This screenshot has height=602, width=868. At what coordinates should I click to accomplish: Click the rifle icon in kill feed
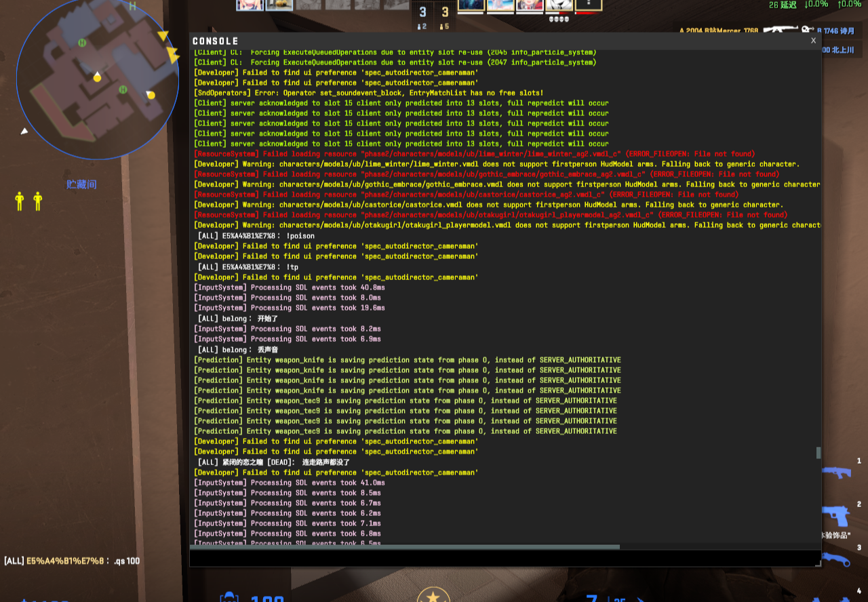point(780,31)
